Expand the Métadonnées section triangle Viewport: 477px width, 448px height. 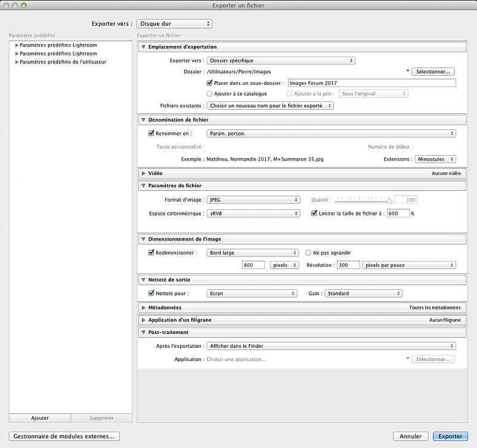click(x=144, y=308)
